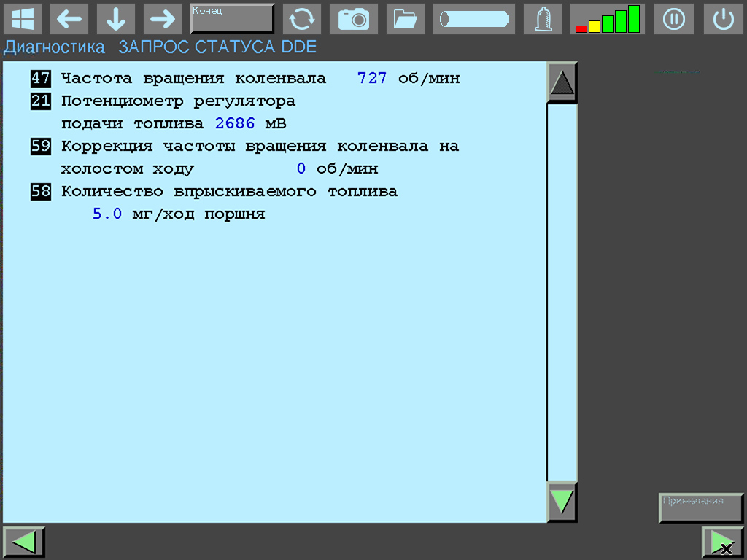
Task: Click the vertical scrollbar track
Action: pos(562,292)
